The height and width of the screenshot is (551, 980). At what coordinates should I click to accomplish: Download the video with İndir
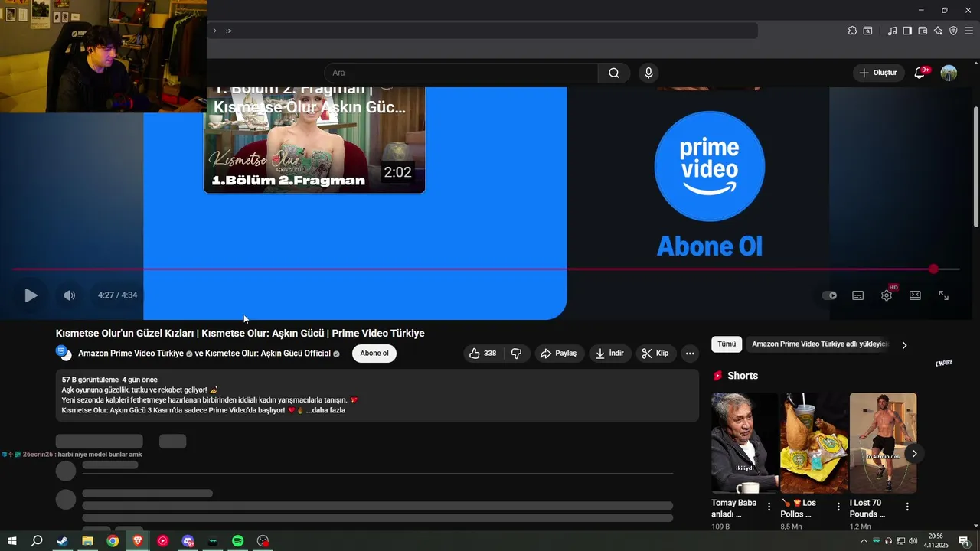click(610, 354)
